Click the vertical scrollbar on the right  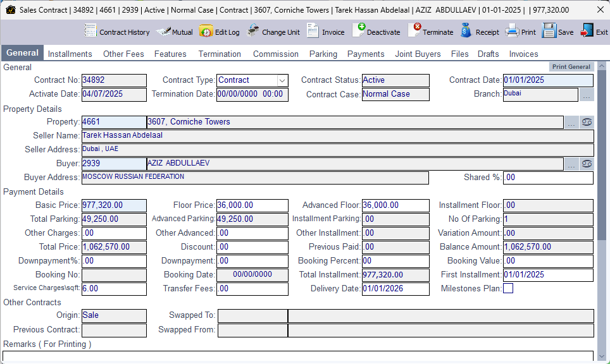602,190
